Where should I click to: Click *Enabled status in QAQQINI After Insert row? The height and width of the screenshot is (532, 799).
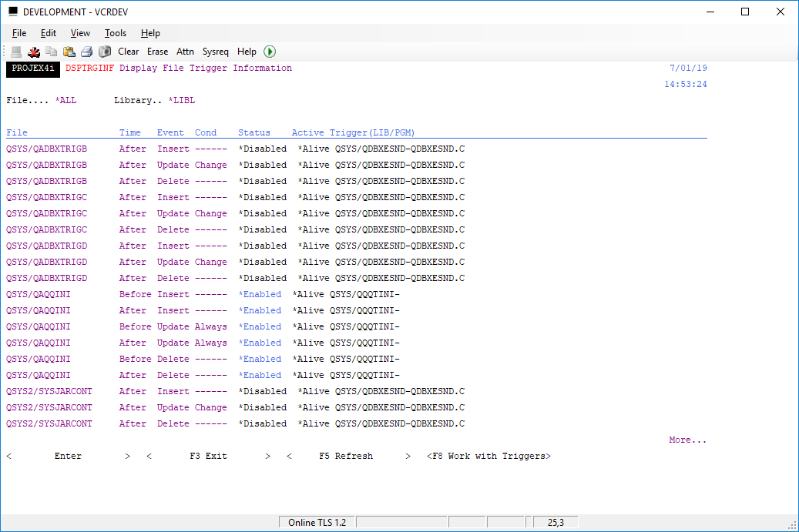(x=260, y=310)
